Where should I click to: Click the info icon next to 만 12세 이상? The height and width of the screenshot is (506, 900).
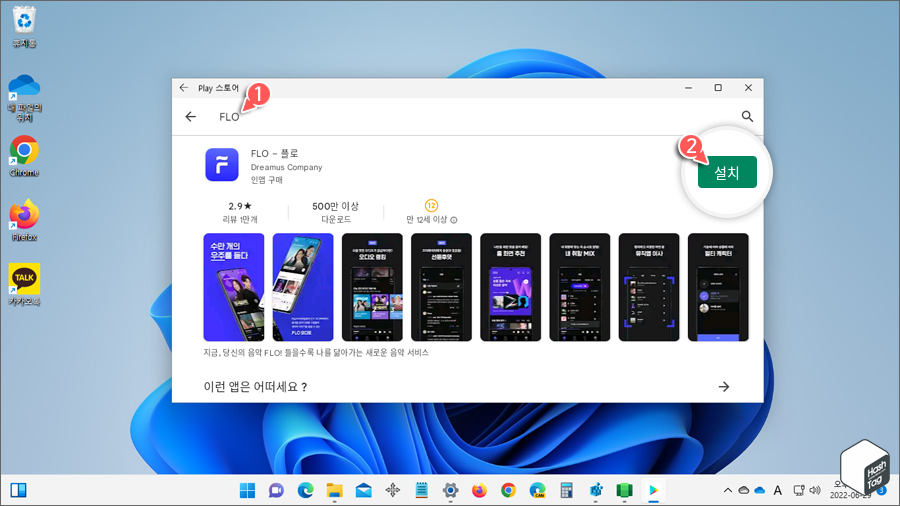coord(454,220)
